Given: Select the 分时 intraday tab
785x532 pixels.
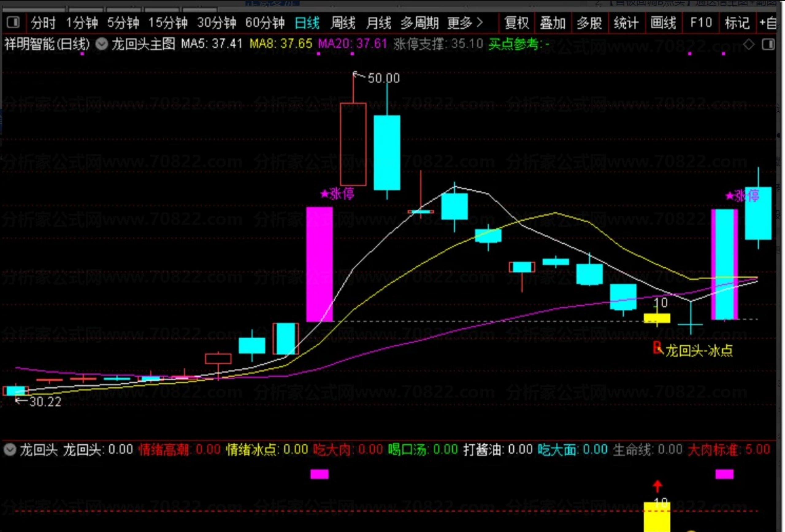Looking at the screenshot, I should 43,23.
